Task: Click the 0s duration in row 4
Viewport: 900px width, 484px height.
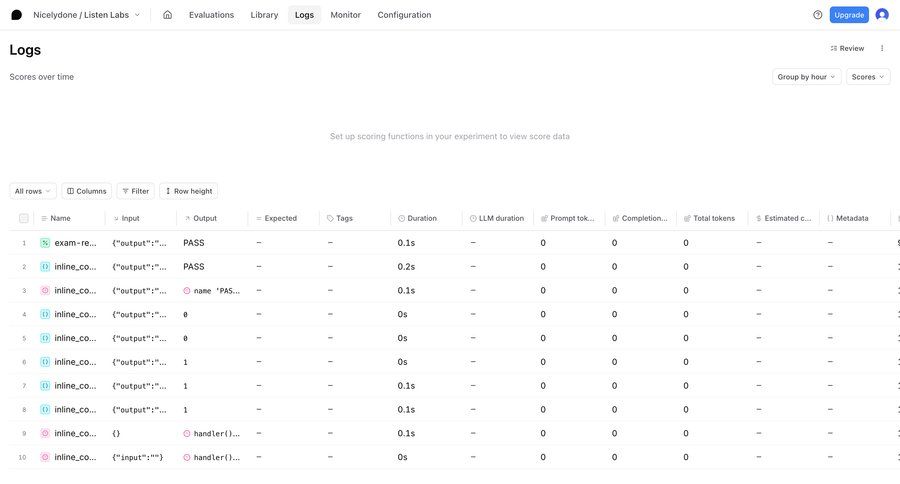Action: (402, 314)
